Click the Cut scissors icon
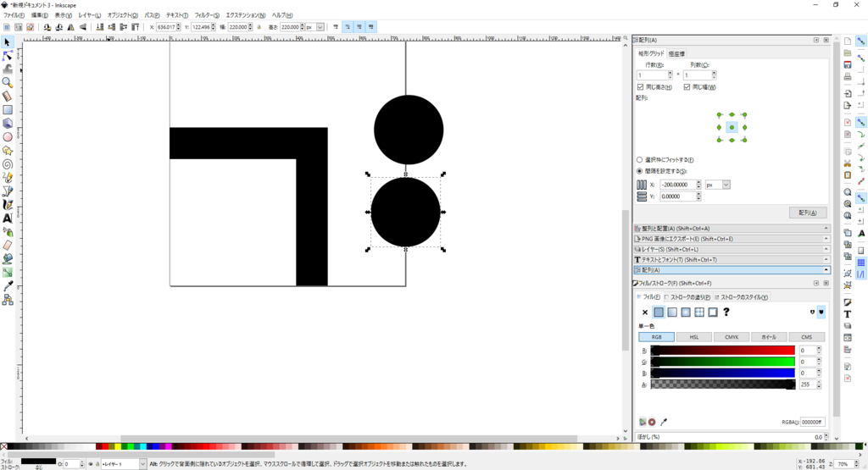The height and width of the screenshot is (470, 868). pos(848,163)
